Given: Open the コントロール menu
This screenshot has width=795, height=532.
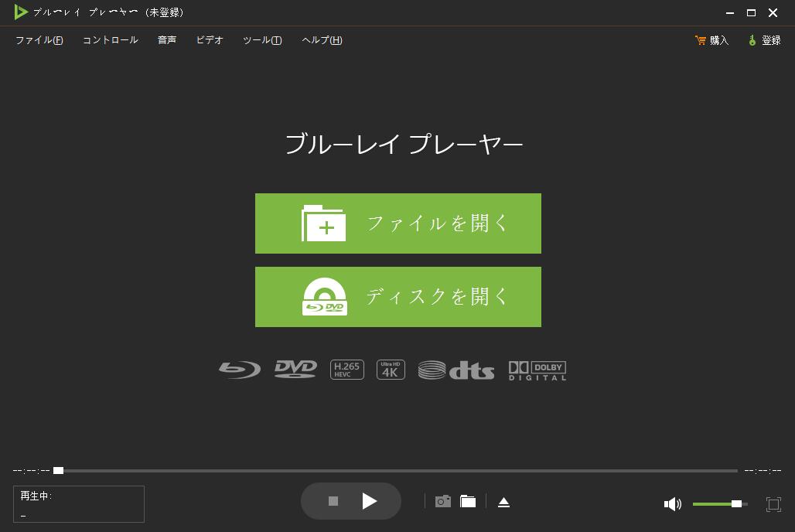Looking at the screenshot, I should point(110,40).
